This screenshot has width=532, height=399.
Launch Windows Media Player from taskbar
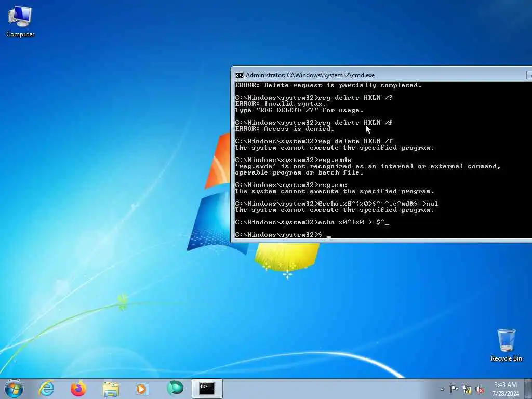(142, 389)
